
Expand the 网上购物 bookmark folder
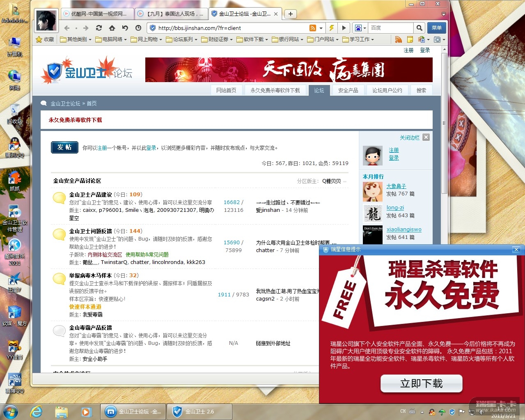pos(146,39)
